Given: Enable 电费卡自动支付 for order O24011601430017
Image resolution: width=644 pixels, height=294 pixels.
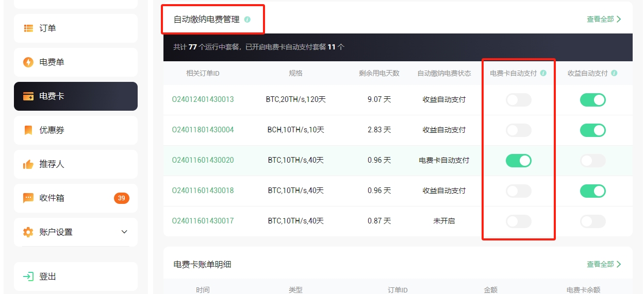Looking at the screenshot, I should tap(519, 221).
